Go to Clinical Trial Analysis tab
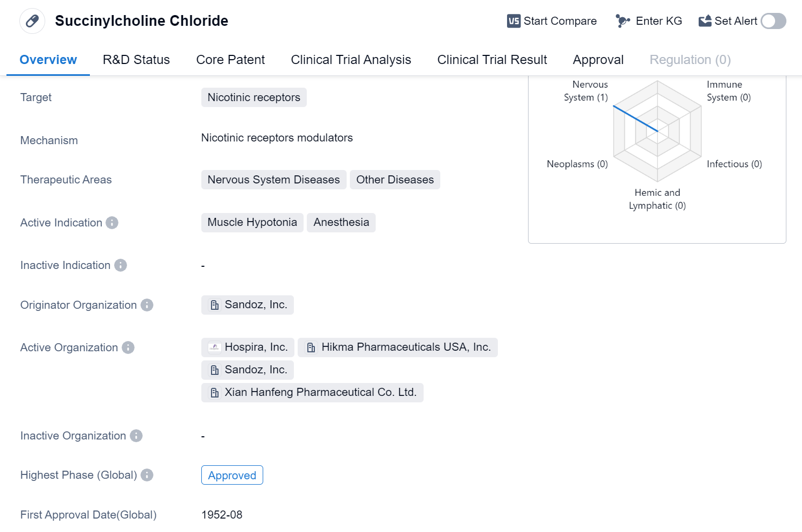This screenshot has width=802, height=532. click(x=351, y=60)
